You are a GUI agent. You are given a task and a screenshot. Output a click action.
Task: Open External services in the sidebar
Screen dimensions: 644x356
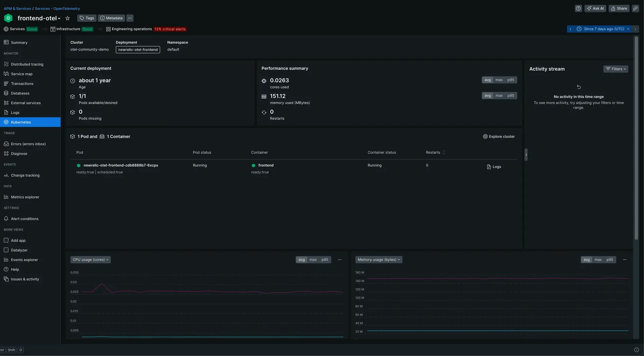(x=30, y=103)
